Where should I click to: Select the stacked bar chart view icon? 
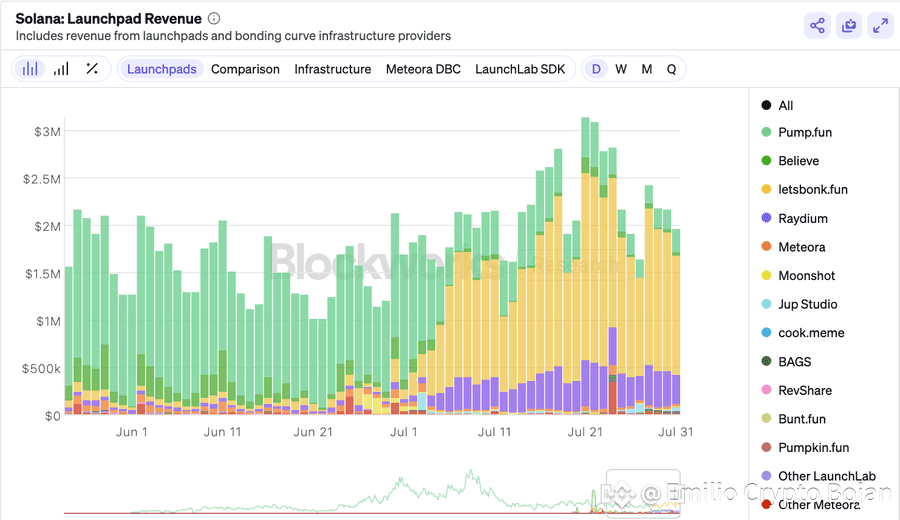click(x=30, y=69)
